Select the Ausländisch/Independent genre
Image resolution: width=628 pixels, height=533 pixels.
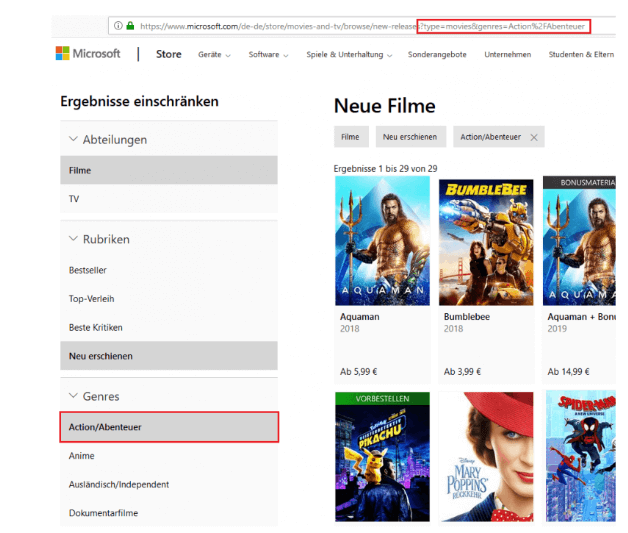point(169,484)
